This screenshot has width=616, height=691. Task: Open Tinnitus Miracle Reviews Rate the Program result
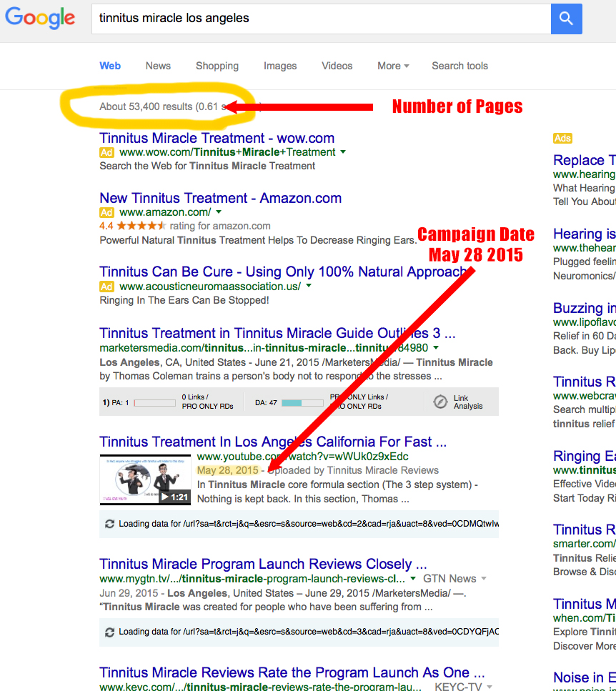click(292, 672)
